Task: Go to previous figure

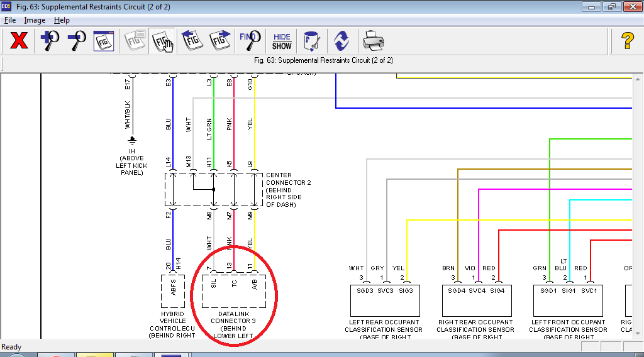Action: coord(192,41)
